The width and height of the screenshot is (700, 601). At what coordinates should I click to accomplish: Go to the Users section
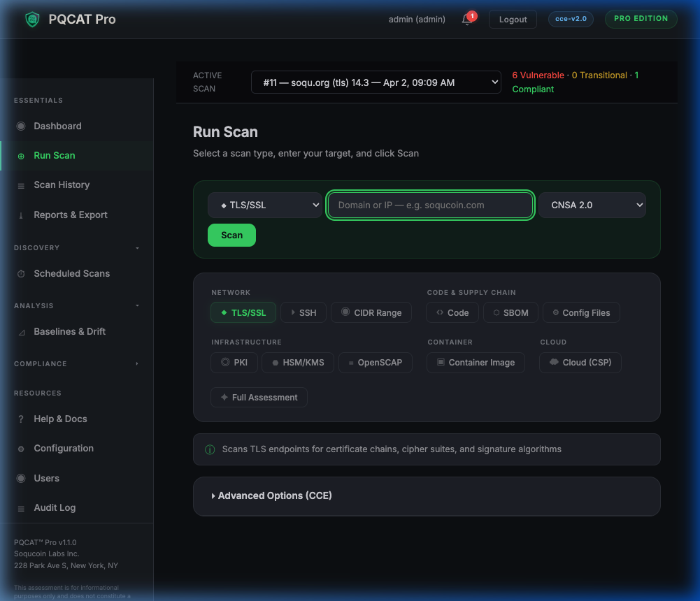pyautogui.click(x=47, y=478)
